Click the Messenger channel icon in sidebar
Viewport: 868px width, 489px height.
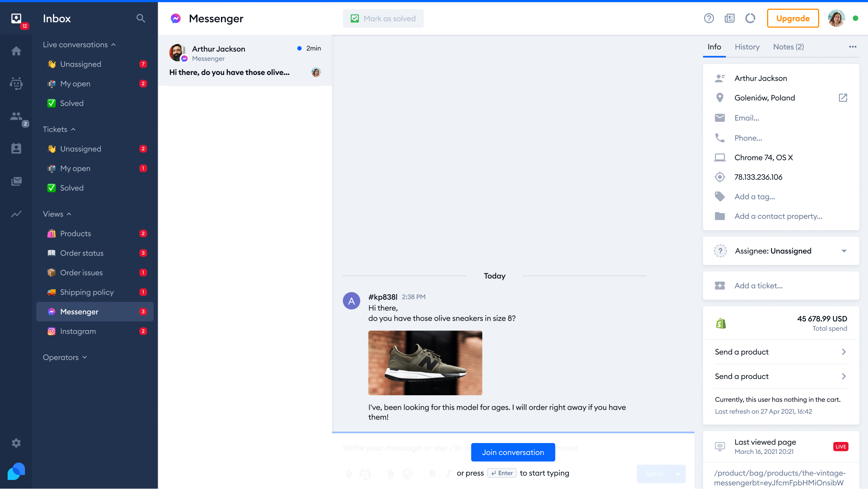[52, 311]
